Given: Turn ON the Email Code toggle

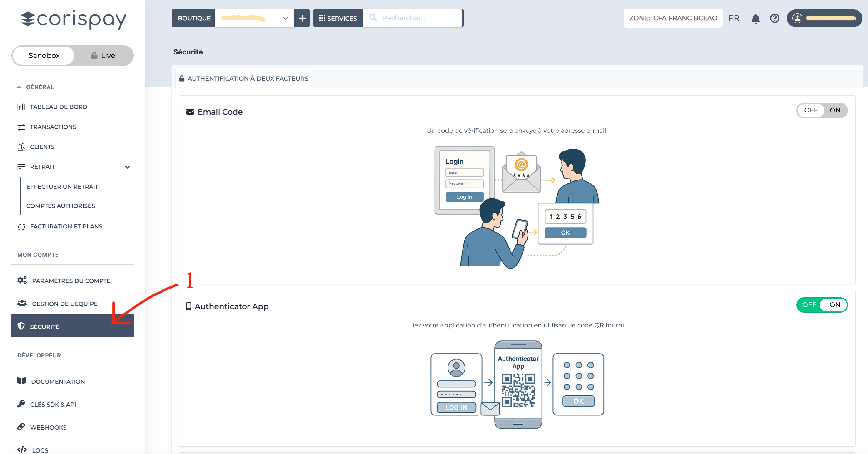Looking at the screenshot, I should click(835, 110).
